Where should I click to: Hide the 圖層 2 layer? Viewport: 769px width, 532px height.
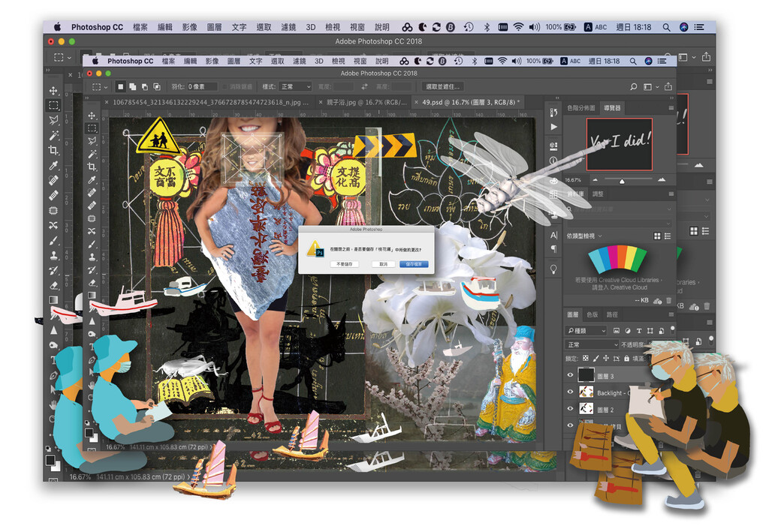pos(570,409)
